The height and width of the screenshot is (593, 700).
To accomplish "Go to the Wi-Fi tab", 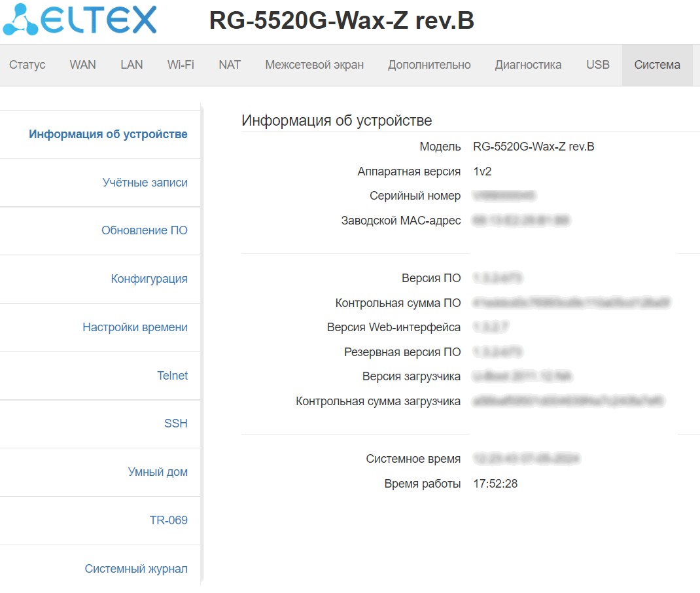I will (181, 65).
